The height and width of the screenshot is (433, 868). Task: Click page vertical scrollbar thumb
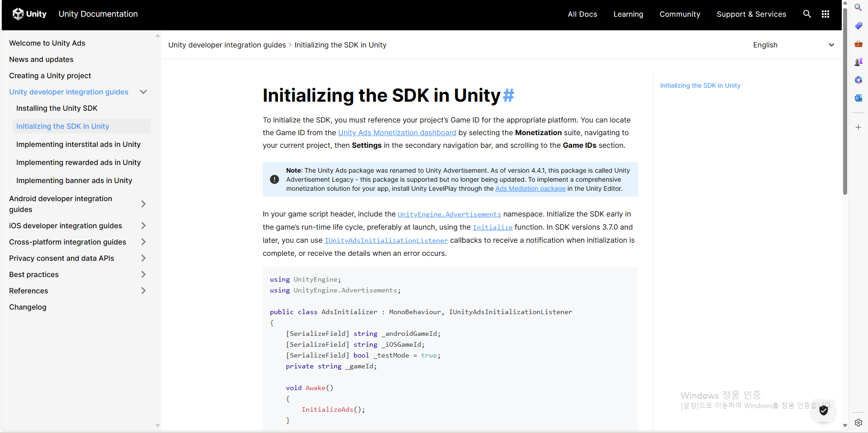[845, 102]
